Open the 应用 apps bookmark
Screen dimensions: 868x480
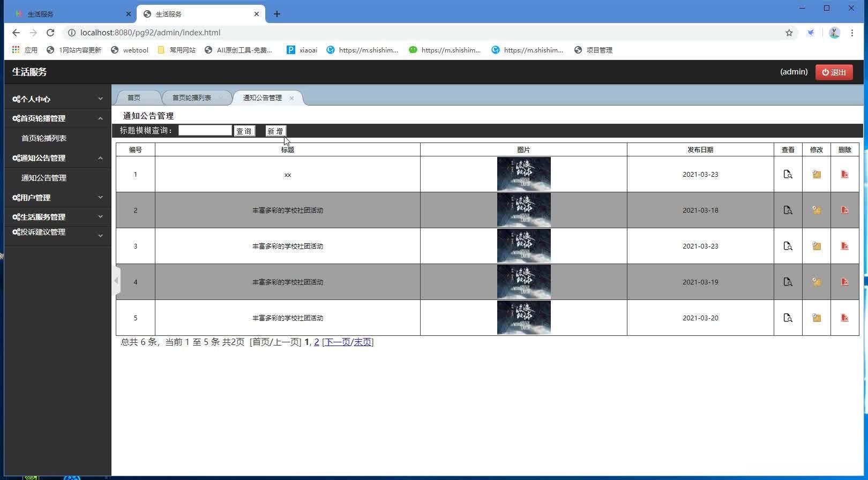(x=25, y=50)
